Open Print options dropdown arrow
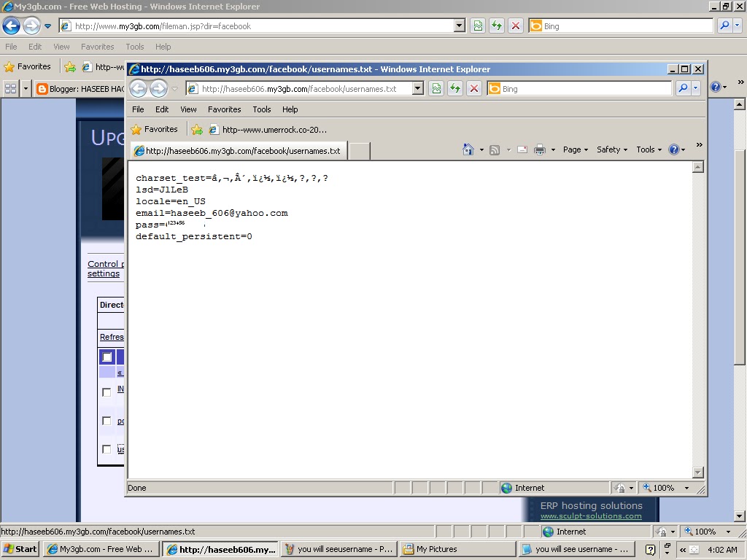Image resolution: width=747 pixels, height=560 pixels. [x=553, y=150]
